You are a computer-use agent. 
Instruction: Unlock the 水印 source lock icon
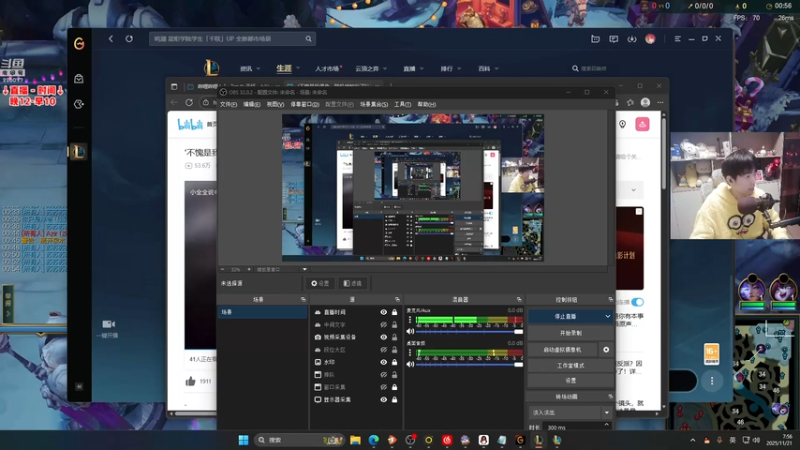[x=395, y=362]
